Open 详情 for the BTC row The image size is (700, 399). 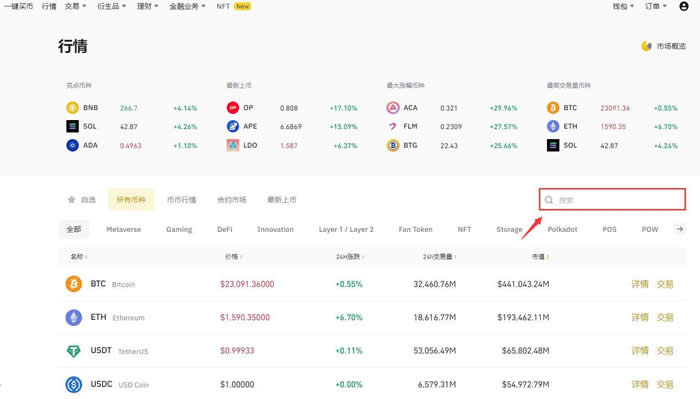(640, 284)
